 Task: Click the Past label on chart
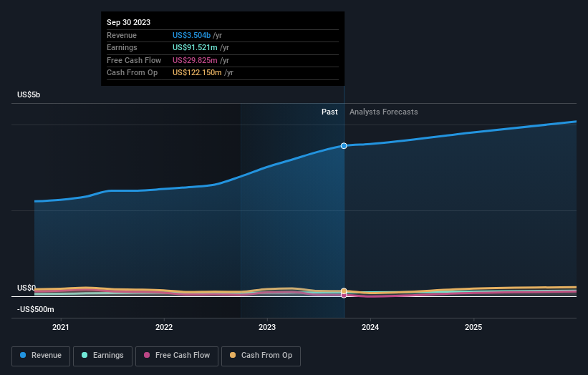coord(329,112)
